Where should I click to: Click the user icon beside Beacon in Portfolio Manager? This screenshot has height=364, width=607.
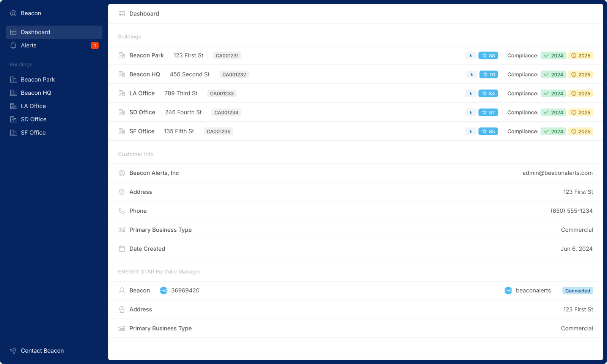pos(122,290)
